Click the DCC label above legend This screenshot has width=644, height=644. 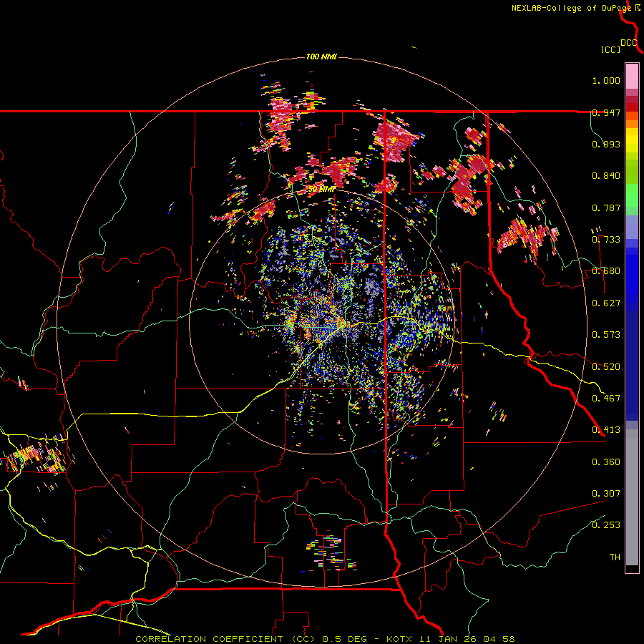(x=629, y=43)
